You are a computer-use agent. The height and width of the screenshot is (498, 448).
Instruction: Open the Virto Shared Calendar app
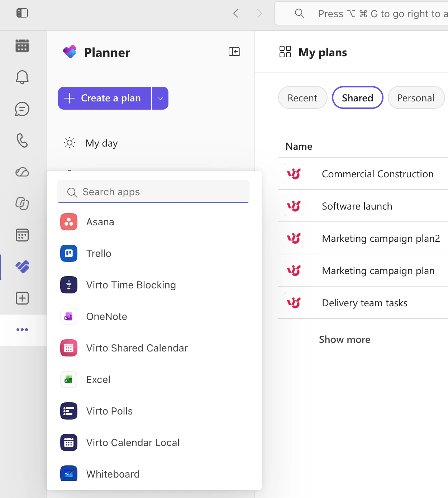point(154,348)
